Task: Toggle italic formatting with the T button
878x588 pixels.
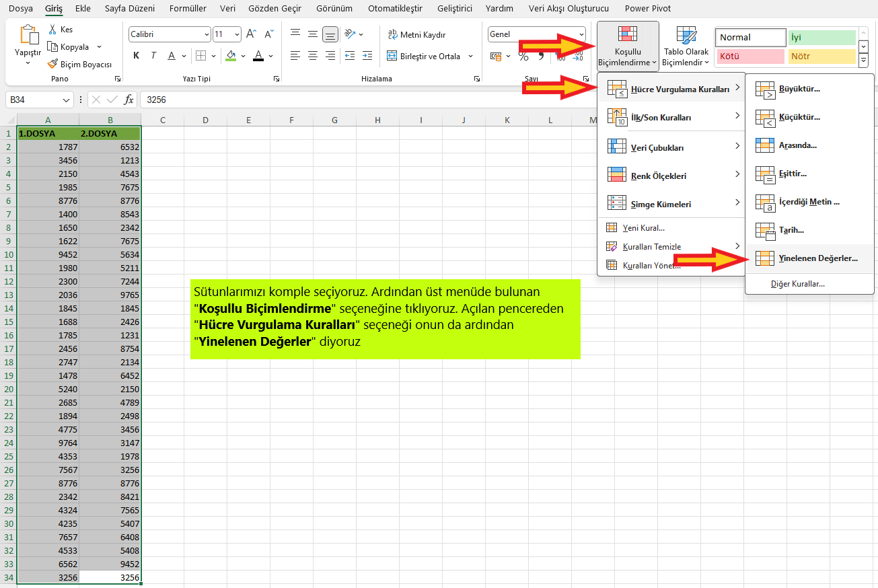Action: point(153,56)
